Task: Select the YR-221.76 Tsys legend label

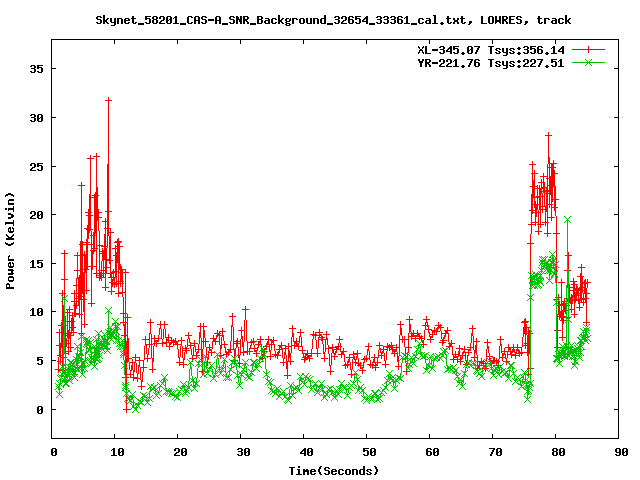Action: pyautogui.click(x=490, y=62)
